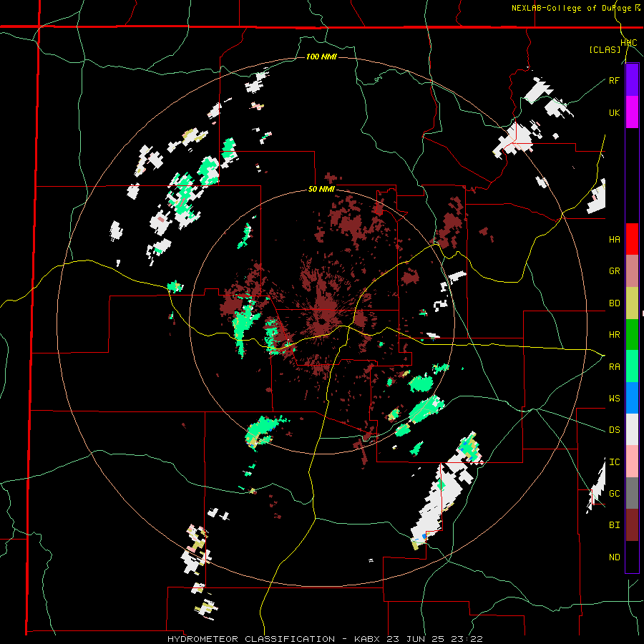This screenshot has height=644, width=644.
Task: Click the "100 NMI" range ring label
Action: click(x=321, y=57)
